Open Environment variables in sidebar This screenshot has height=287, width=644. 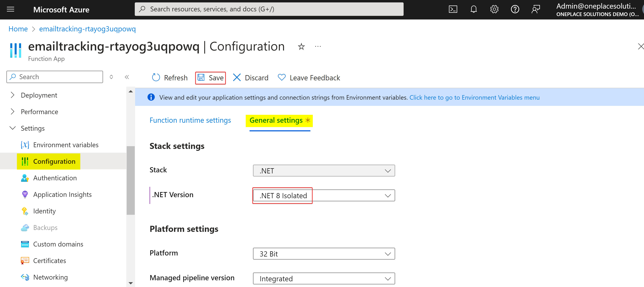pos(65,145)
